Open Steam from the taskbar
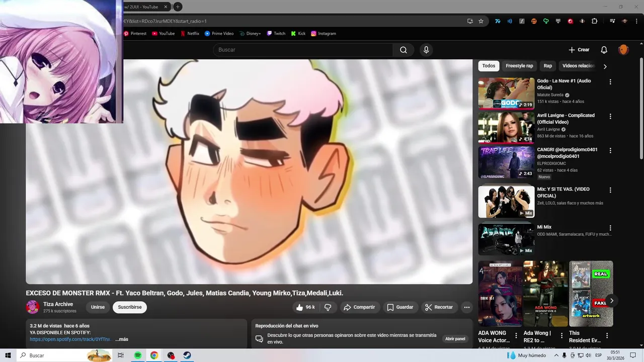644x362 pixels. 186,355
